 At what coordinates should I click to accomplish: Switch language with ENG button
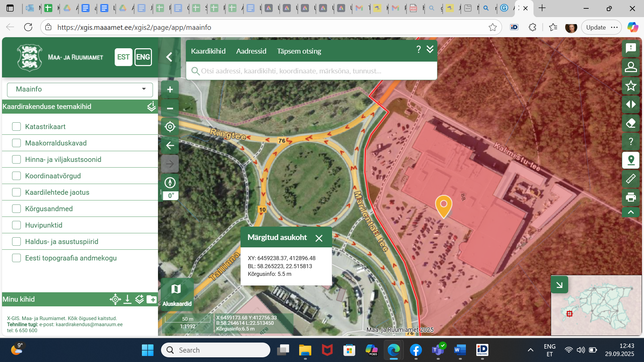(143, 57)
